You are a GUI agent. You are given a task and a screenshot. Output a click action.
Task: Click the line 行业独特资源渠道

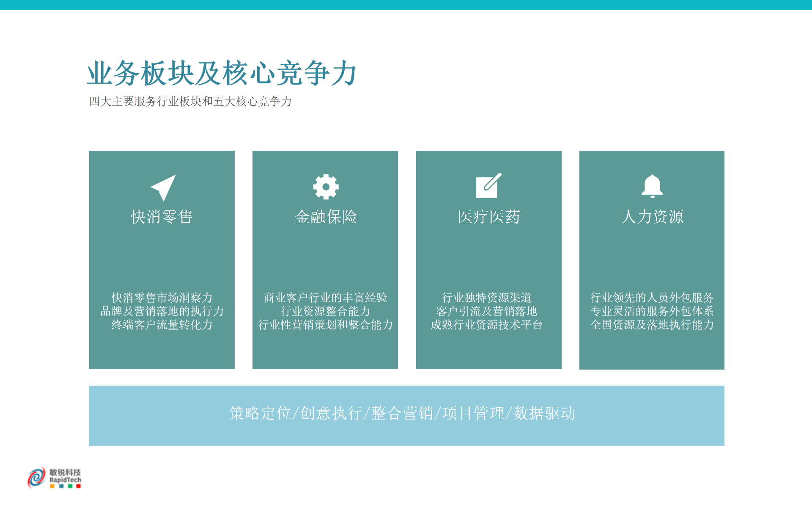tap(487, 298)
